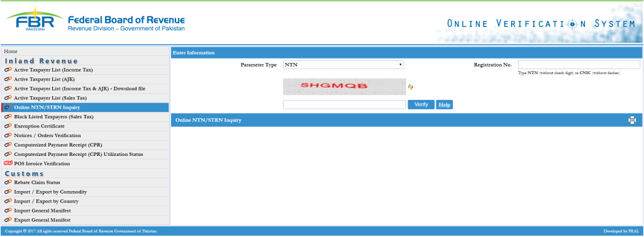Image resolution: width=644 pixels, height=237 pixels.
Task: Open Notices / Orders Verification
Action: click(47, 136)
